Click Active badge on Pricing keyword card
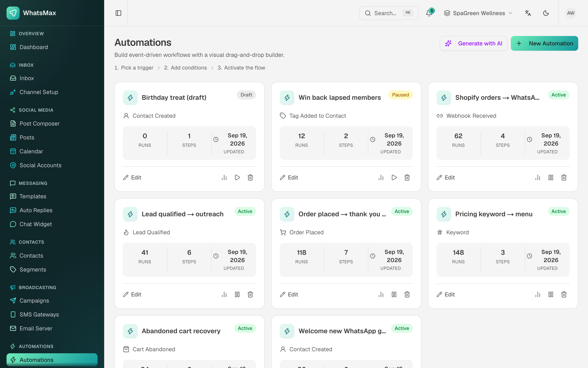The image size is (588, 368). (x=559, y=211)
